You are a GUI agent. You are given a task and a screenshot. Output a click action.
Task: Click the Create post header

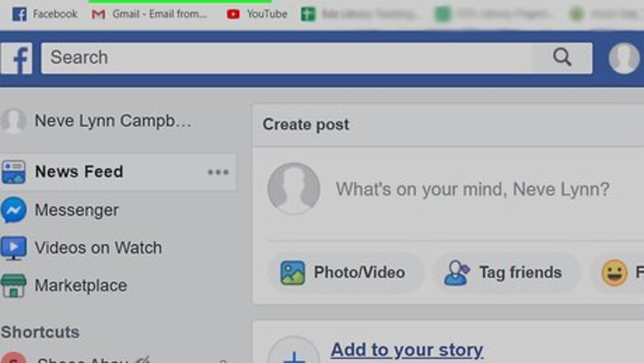tap(306, 125)
